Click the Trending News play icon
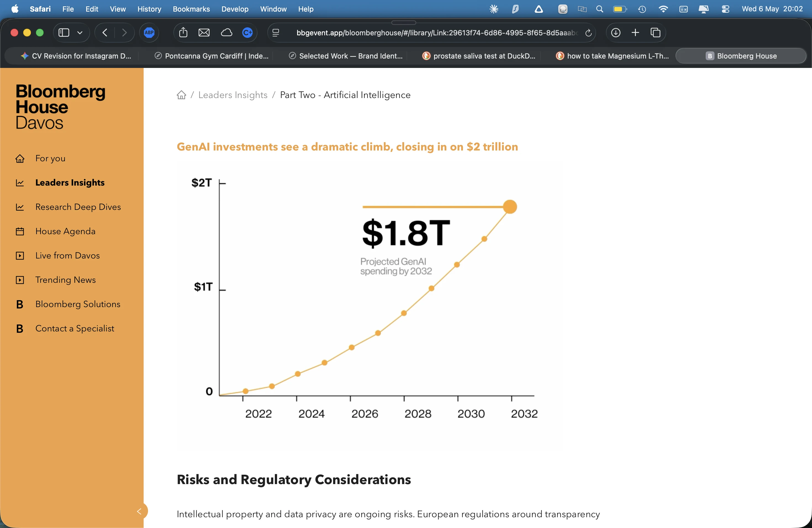 20,280
